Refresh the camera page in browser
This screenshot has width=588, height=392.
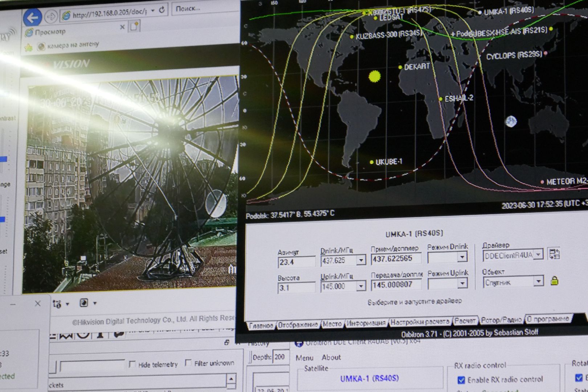[x=162, y=10]
